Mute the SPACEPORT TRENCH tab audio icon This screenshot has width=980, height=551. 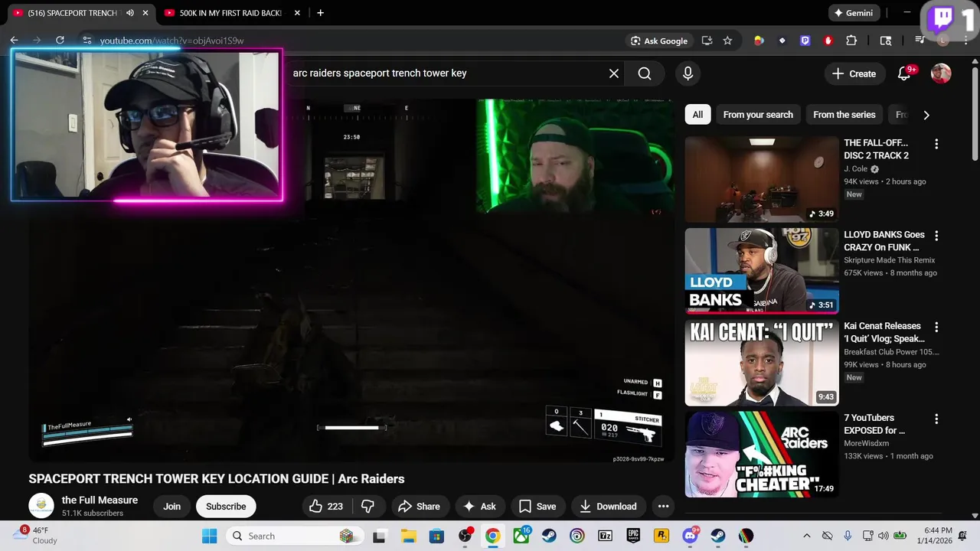click(x=129, y=13)
